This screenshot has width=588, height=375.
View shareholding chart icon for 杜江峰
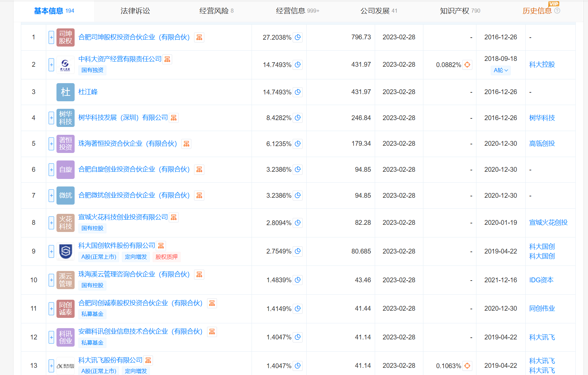click(298, 92)
